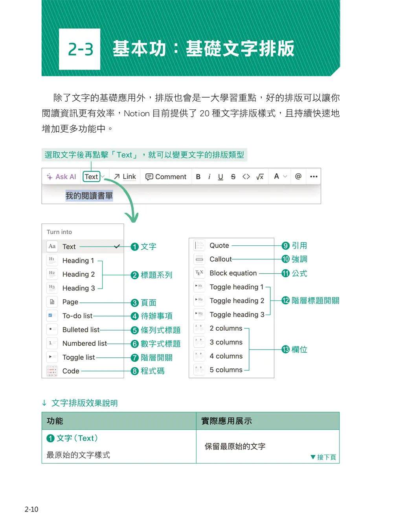393x532 pixels.
Task: Open the three-dot more options menu
Action: pos(313,177)
